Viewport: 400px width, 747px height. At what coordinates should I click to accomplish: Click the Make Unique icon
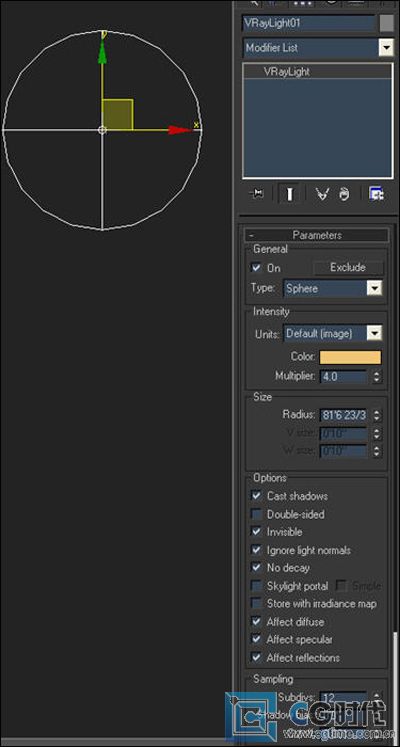(x=323, y=194)
